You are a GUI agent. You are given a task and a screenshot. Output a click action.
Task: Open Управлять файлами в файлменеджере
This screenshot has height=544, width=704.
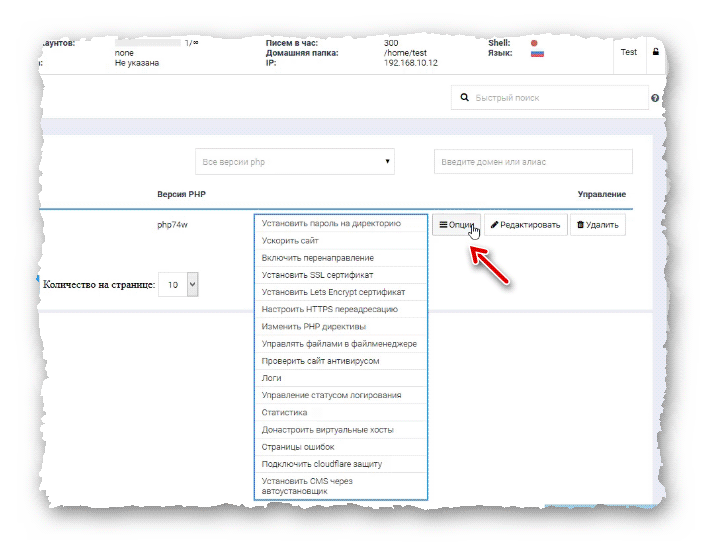(340, 344)
